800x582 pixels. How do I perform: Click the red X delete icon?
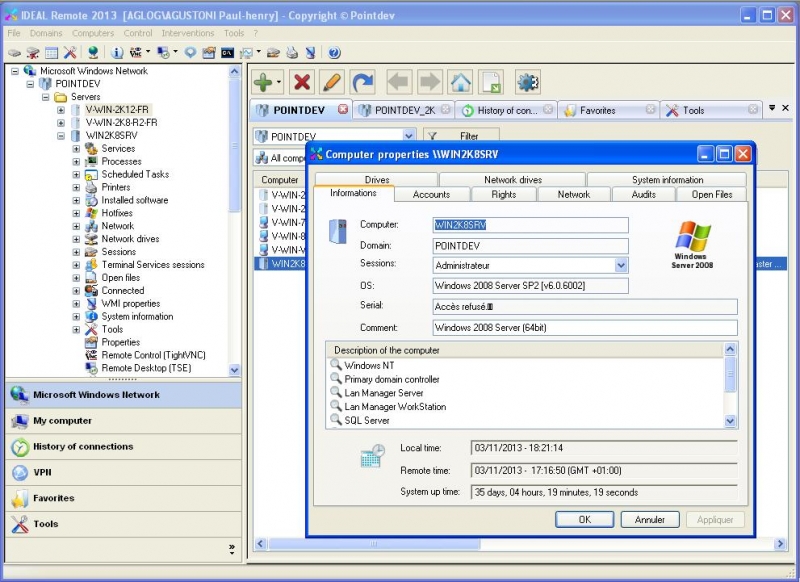click(302, 82)
